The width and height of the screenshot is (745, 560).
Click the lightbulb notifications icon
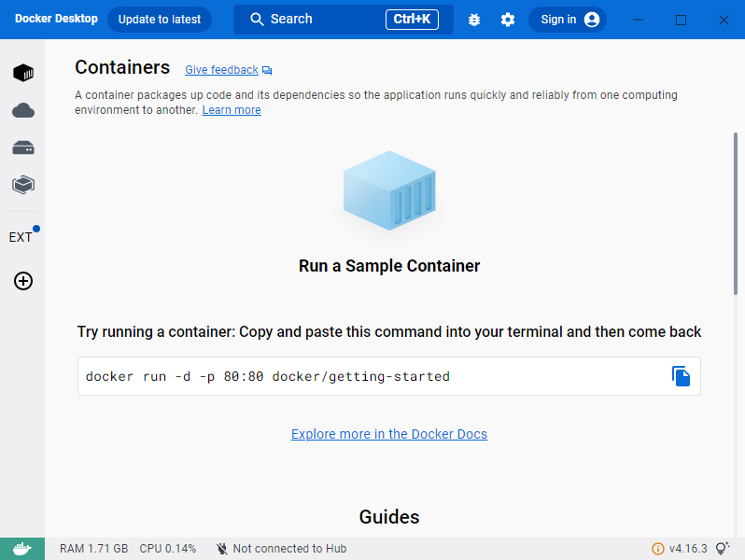723,548
